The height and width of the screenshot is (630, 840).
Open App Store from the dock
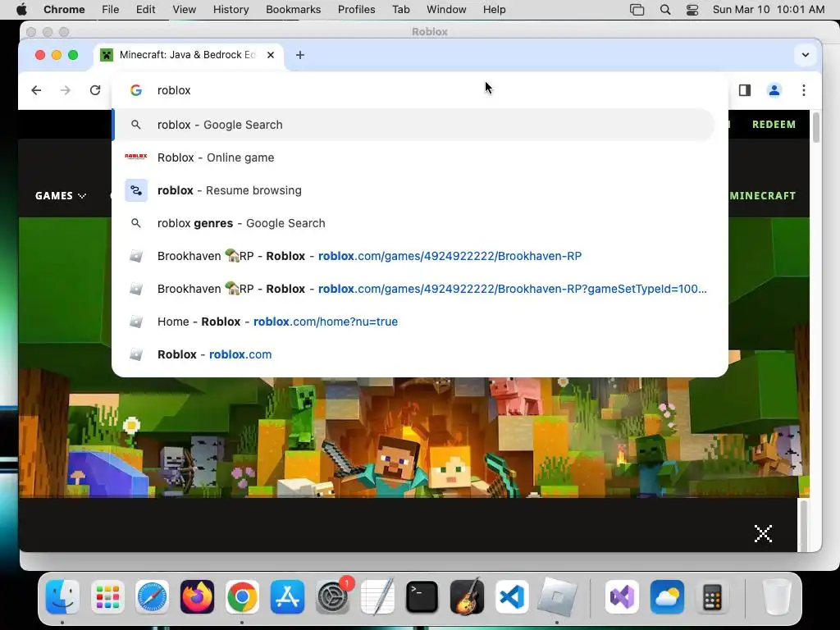[x=287, y=596]
